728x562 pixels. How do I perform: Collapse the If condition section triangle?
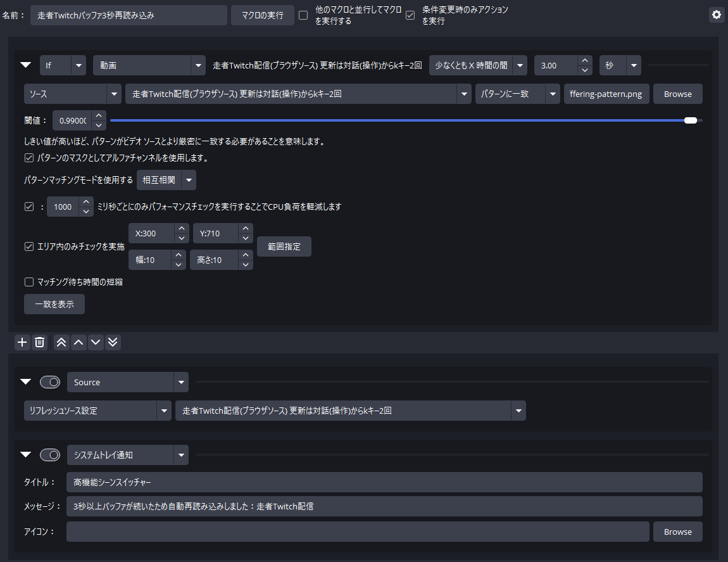[25, 65]
